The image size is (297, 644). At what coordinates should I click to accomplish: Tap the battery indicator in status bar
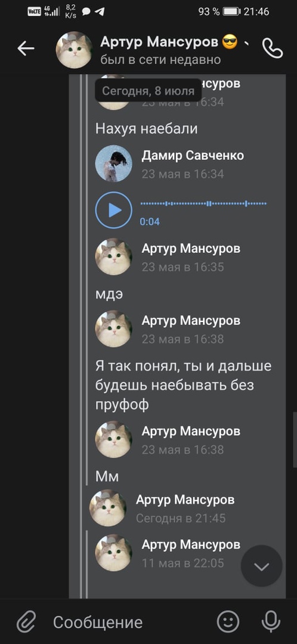(232, 11)
